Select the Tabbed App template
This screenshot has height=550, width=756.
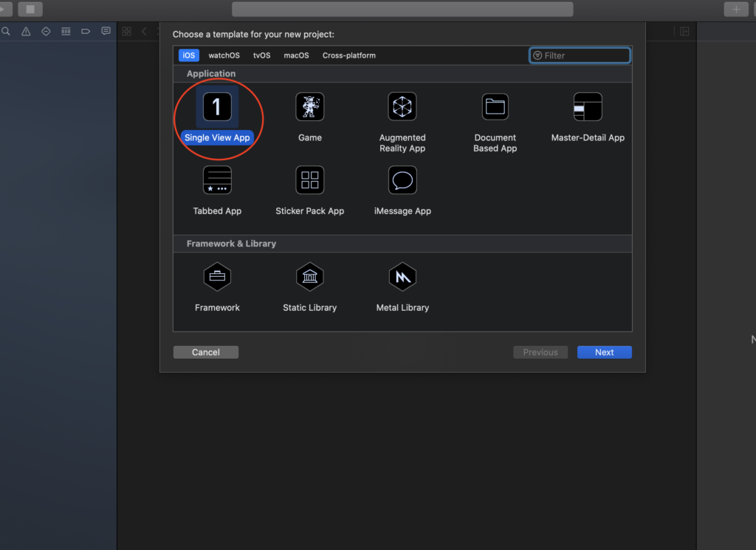coord(217,180)
